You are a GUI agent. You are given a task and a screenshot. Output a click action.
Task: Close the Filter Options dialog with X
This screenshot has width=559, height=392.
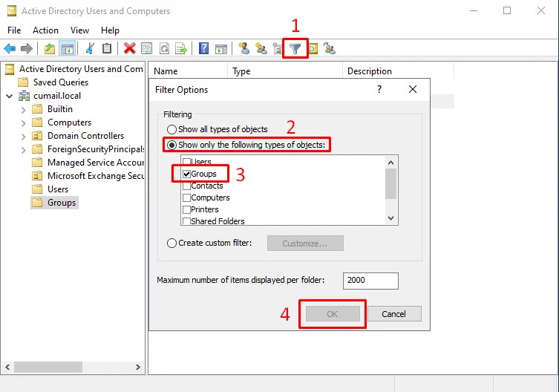[413, 89]
